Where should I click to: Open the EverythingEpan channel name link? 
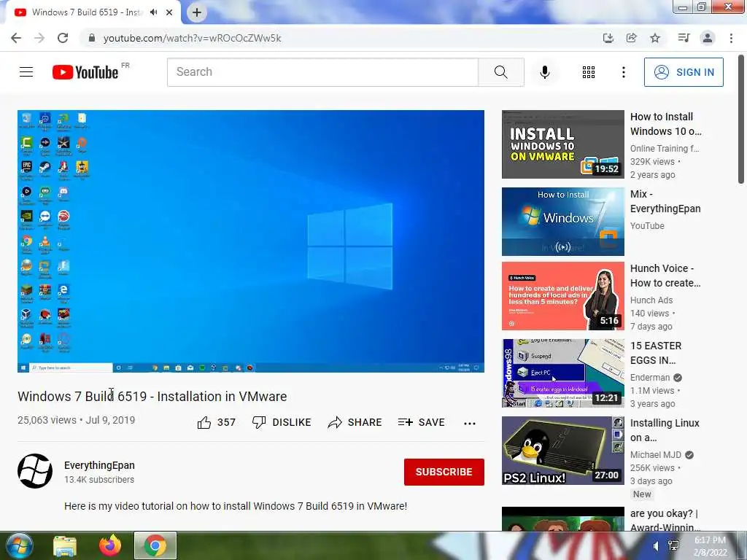[x=99, y=465]
